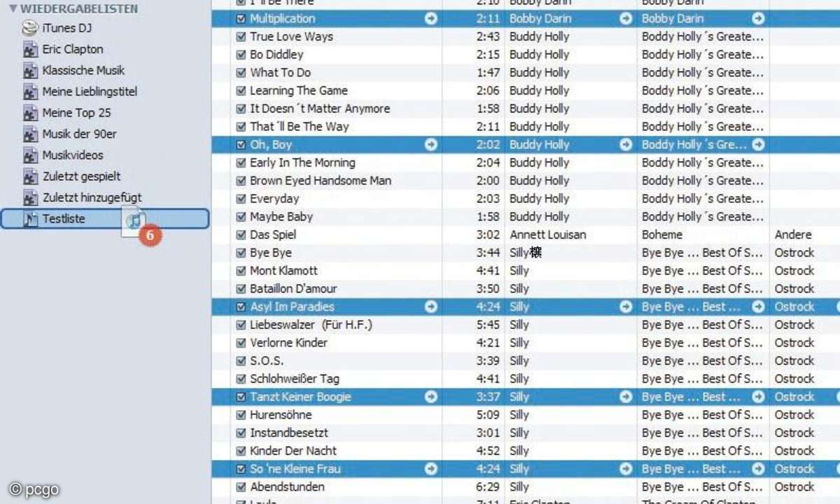Click the Meine Lieblingstitel playlist icon
840x504 pixels.
pyautogui.click(x=30, y=92)
